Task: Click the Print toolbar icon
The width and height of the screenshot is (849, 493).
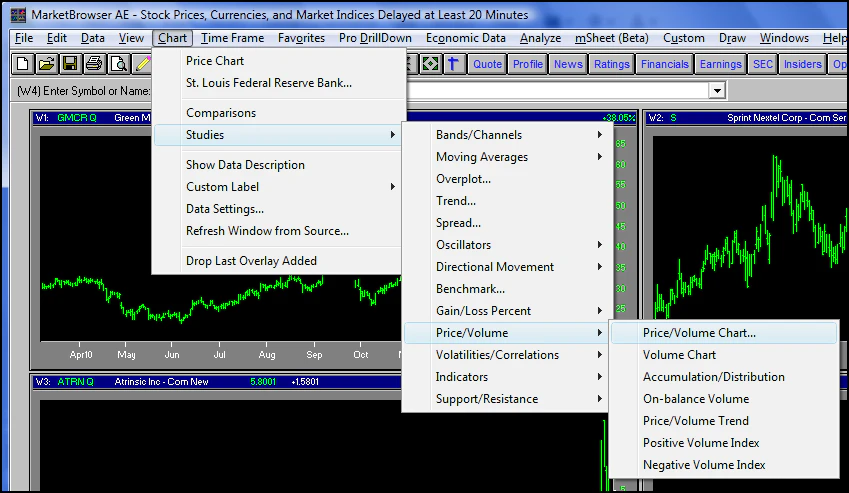Action: pos(94,64)
